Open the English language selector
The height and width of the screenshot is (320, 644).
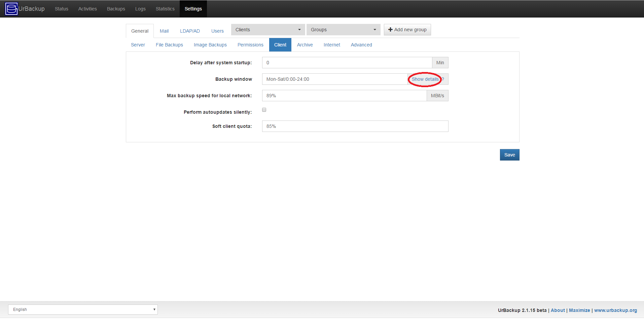[83, 310]
